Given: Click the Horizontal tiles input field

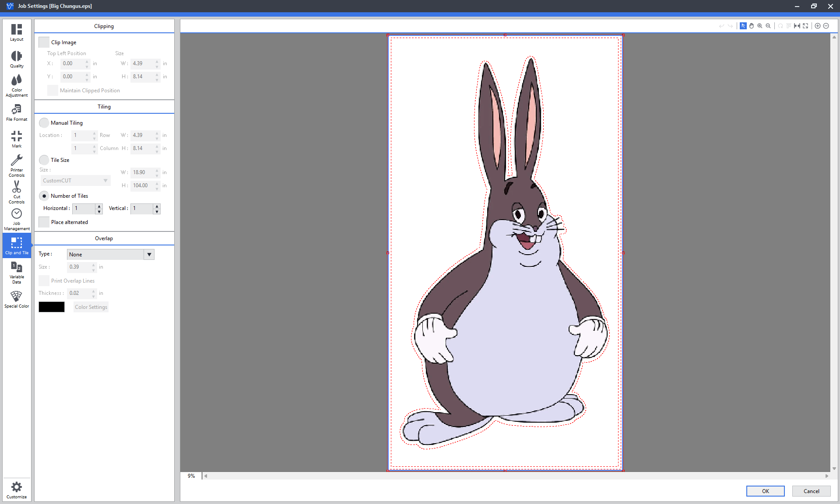Looking at the screenshot, I should coord(84,209).
